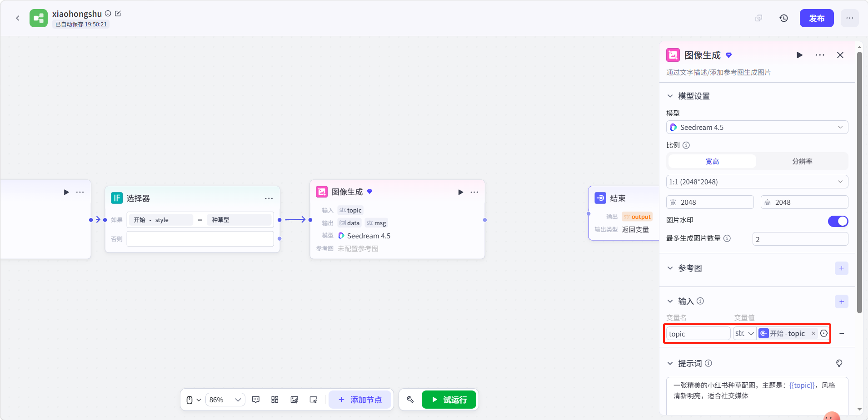Click the 发布 publish button
Viewport: 868px width, 420px height.
817,18
